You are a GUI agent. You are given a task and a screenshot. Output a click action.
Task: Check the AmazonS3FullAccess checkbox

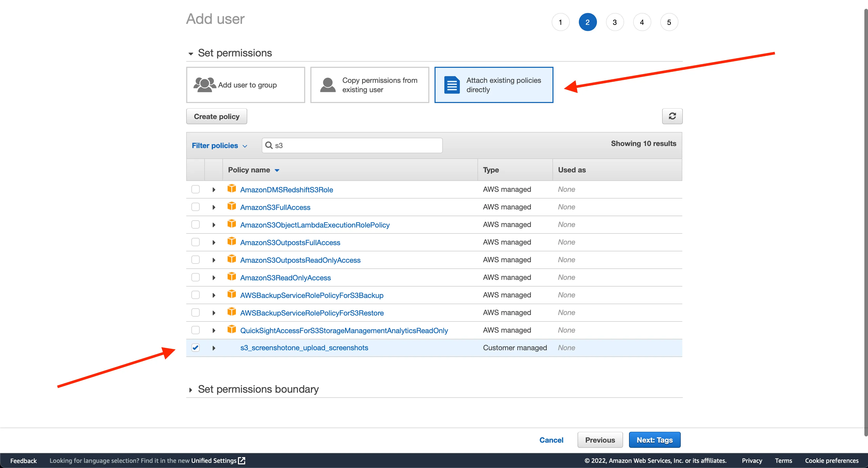196,207
